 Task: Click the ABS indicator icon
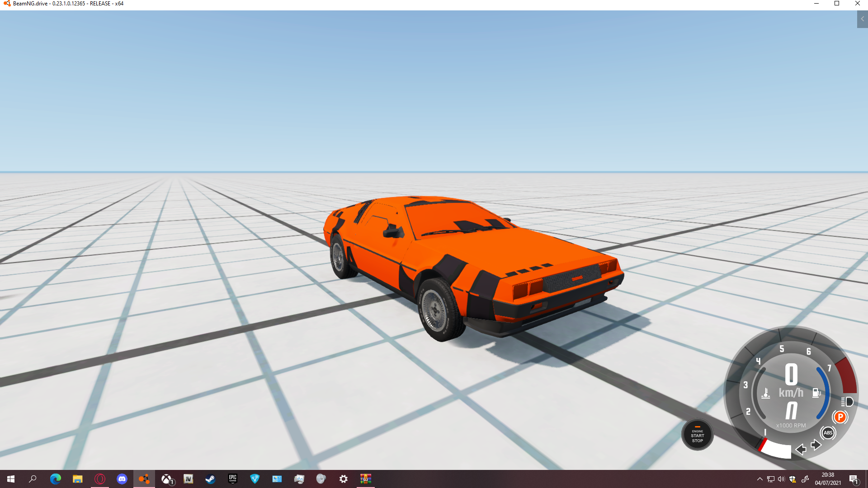828,433
